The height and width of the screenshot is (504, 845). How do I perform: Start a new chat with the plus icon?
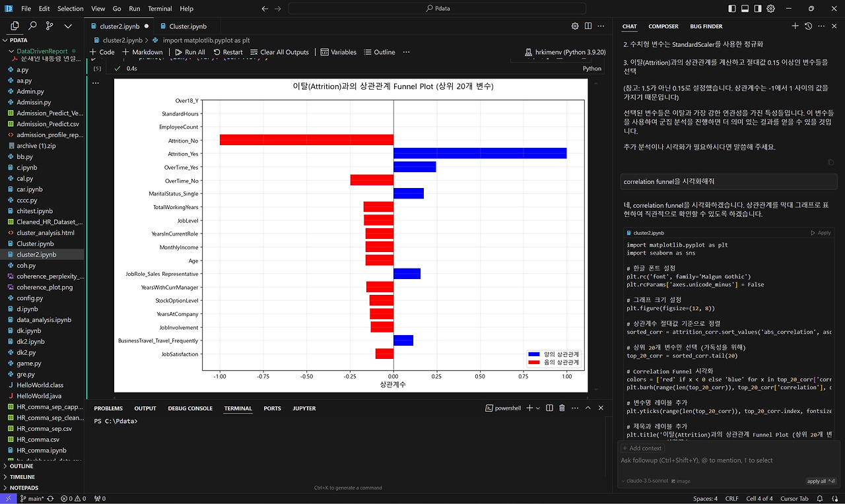(795, 26)
